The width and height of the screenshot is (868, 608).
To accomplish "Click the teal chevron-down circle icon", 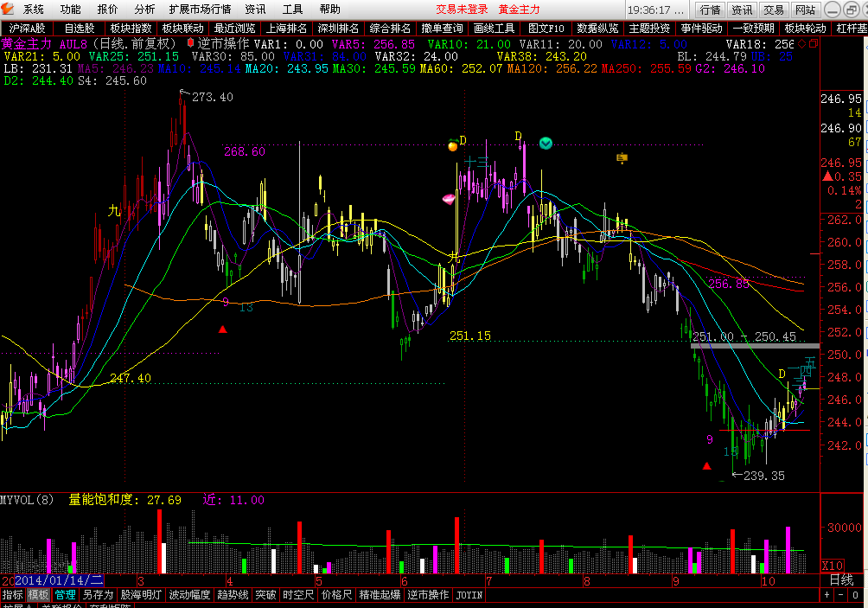I will tap(546, 143).
